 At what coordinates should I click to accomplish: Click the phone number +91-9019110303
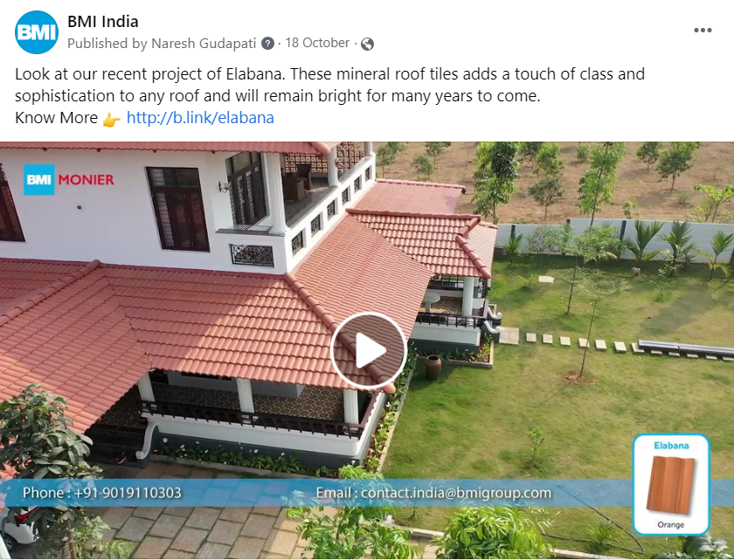(128, 493)
